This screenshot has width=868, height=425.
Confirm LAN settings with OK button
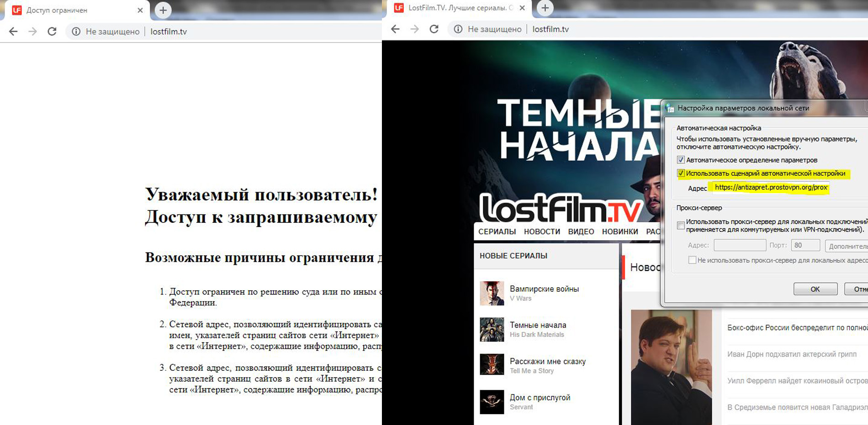pyautogui.click(x=815, y=289)
